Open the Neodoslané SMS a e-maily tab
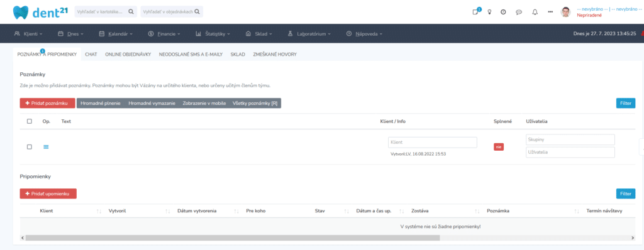 (191, 54)
